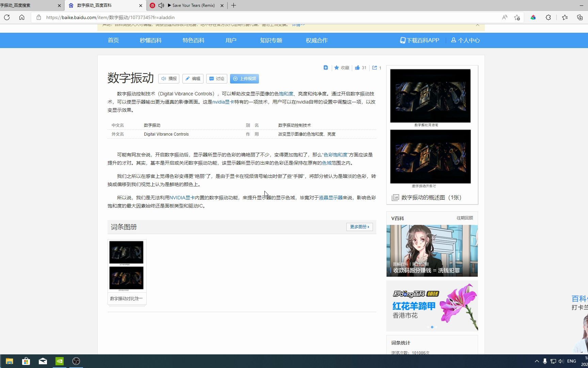Viewport: 588px width, 368px height.
Task: Follow NVIDIA显卡 link in last paragraph
Action: 182,198
